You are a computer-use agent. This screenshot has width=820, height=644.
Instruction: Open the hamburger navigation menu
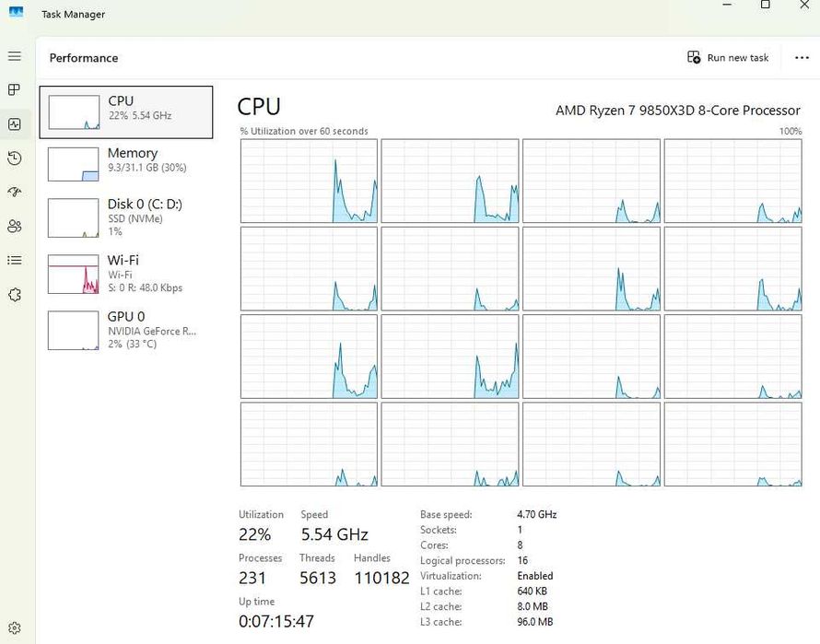point(15,56)
